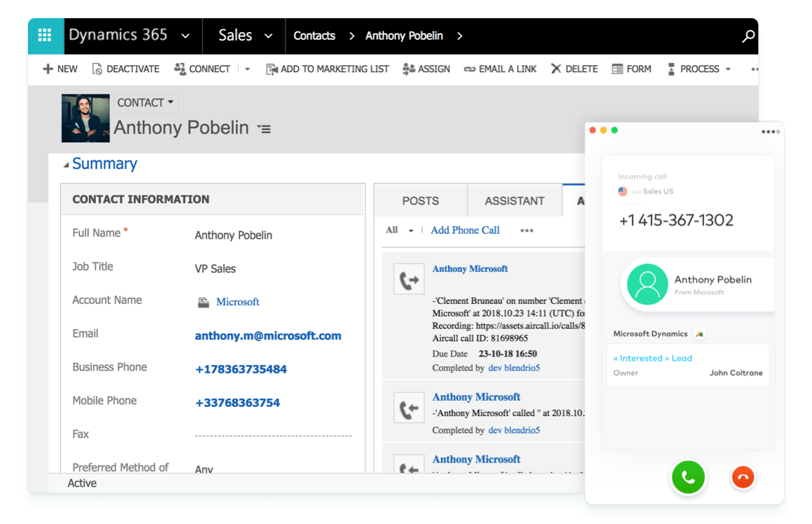Viewport: 812px width, 524px height.
Task: Click owner name John Coltrane
Action: pos(736,373)
